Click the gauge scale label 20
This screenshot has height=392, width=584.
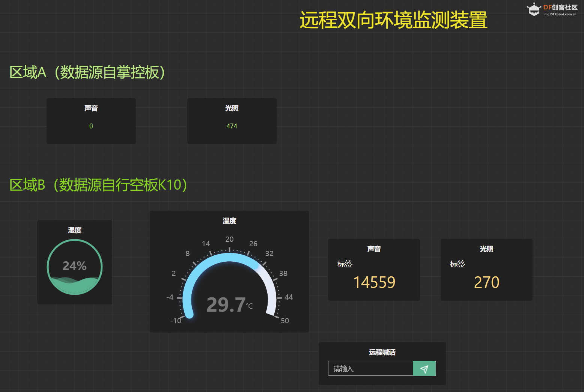pyautogui.click(x=229, y=239)
